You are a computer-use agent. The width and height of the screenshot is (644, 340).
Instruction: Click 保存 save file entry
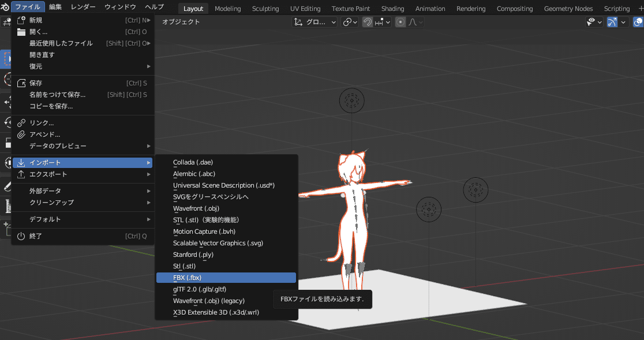point(83,83)
